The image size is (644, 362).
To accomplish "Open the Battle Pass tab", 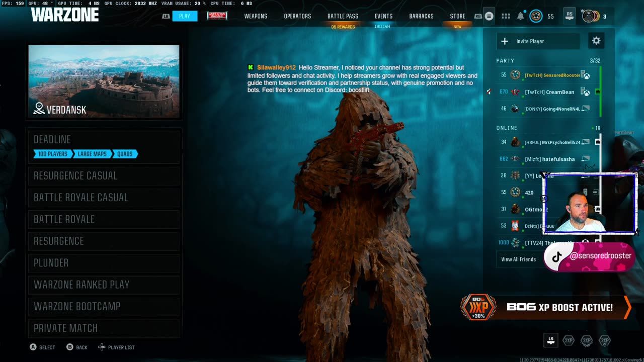I will point(343,16).
